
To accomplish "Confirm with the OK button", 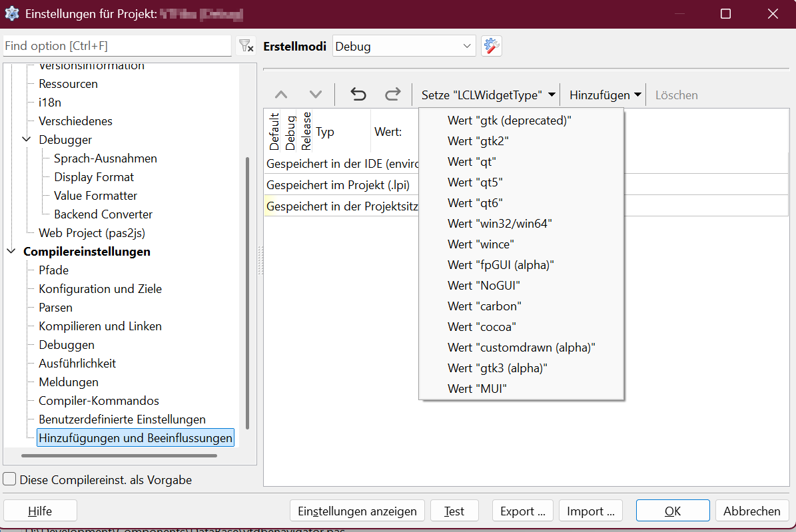I will pyautogui.click(x=673, y=511).
